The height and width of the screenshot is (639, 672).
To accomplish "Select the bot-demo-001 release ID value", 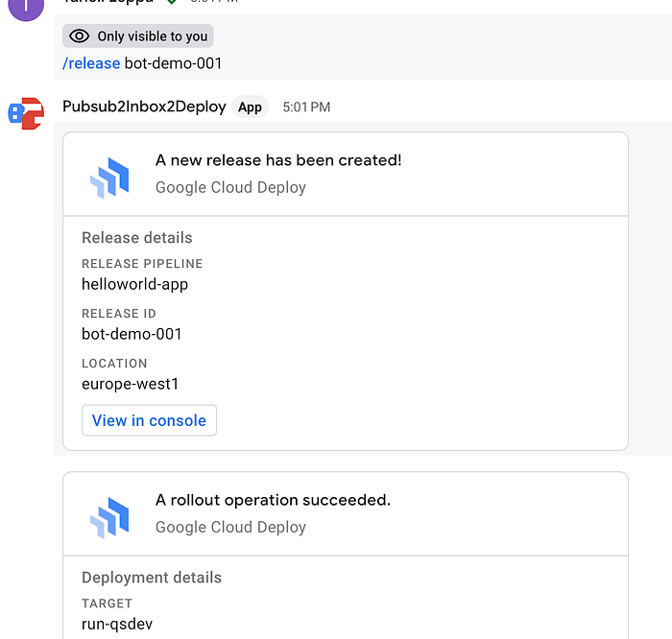I will pos(132,334).
